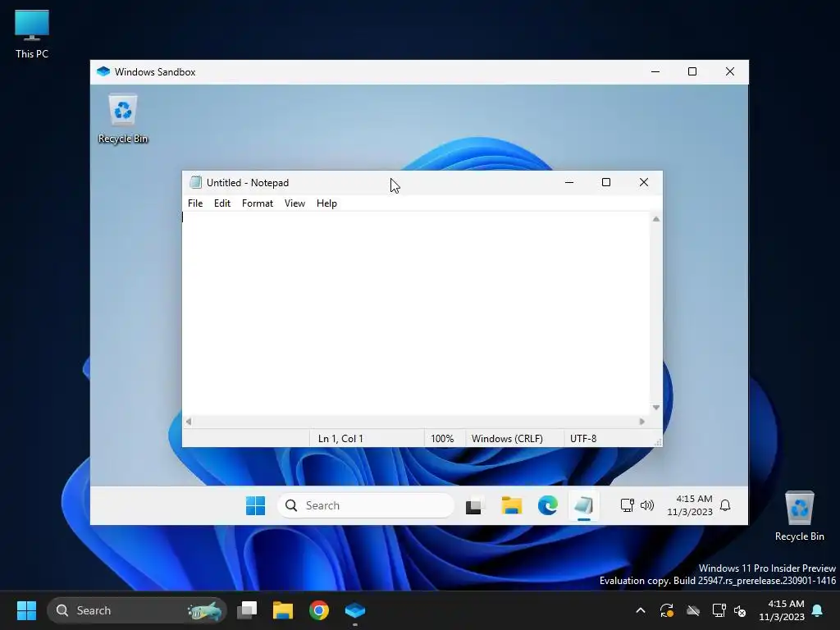Click the Windows Sandbox icon on host taskbar
Screen dimensions: 840x630
pyautogui.click(x=354, y=610)
